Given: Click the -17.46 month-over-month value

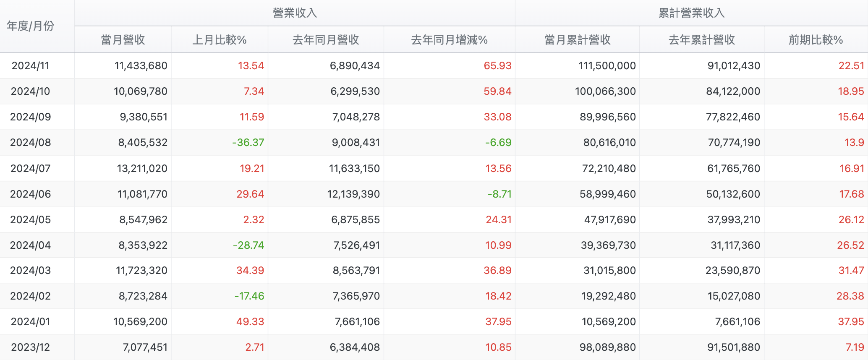Looking at the screenshot, I should coord(249,296).
